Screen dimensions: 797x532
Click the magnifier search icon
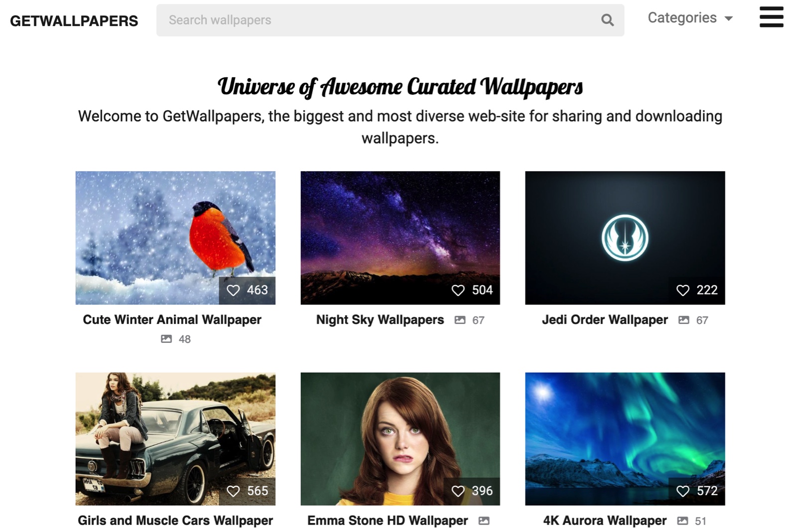click(607, 20)
